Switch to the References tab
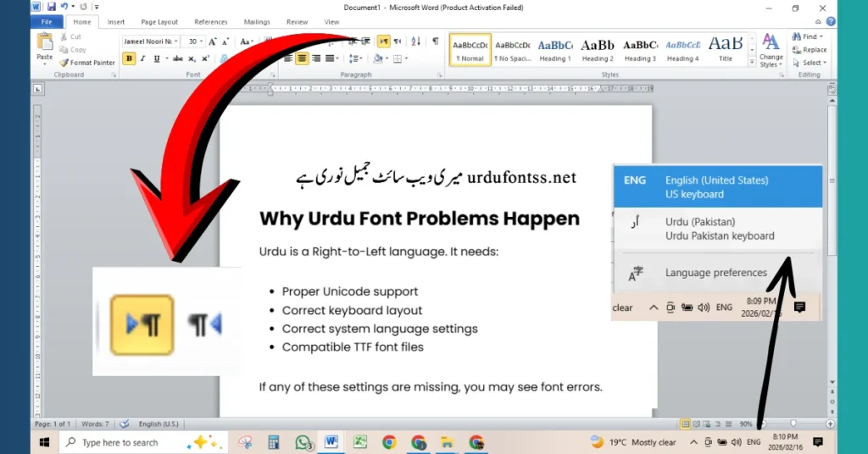 tap(211, 22)
